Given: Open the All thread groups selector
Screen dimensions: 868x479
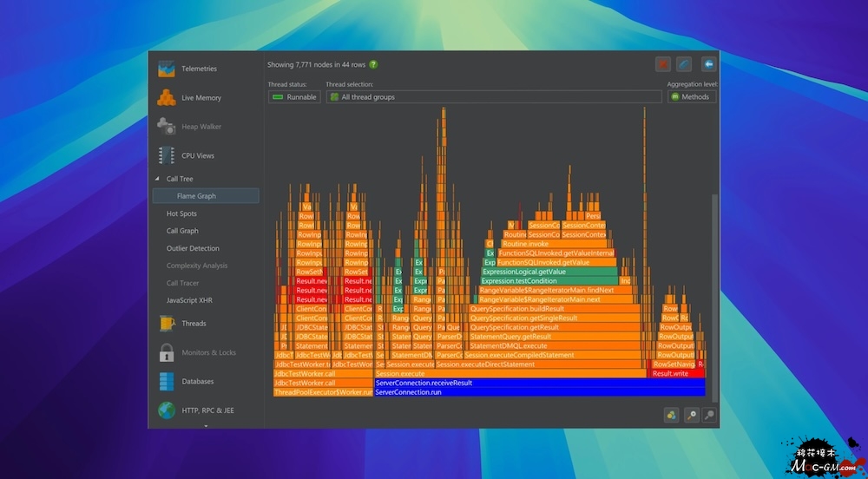Looking at the screenshot, I should pyautogui.click(x=493, y=97).
